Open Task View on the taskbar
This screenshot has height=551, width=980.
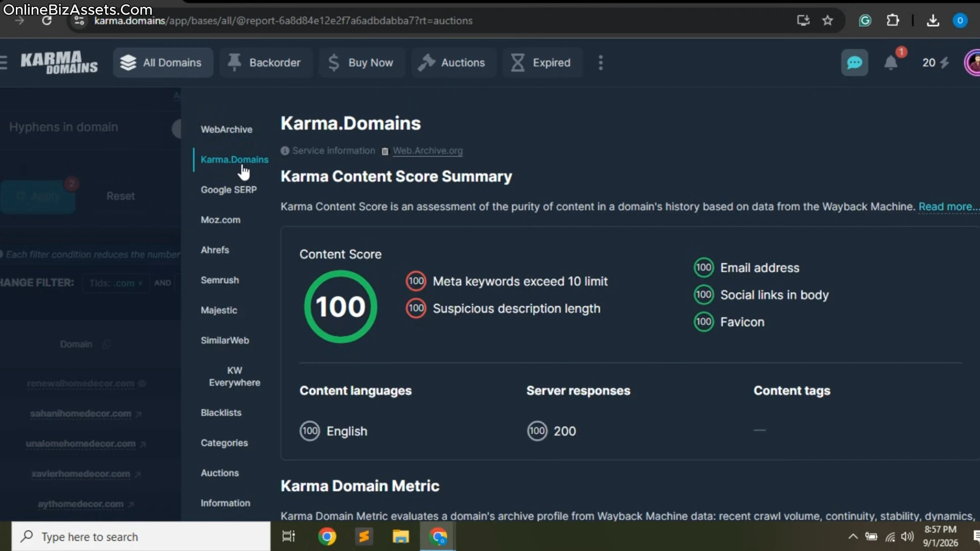[x=289, y=537]
